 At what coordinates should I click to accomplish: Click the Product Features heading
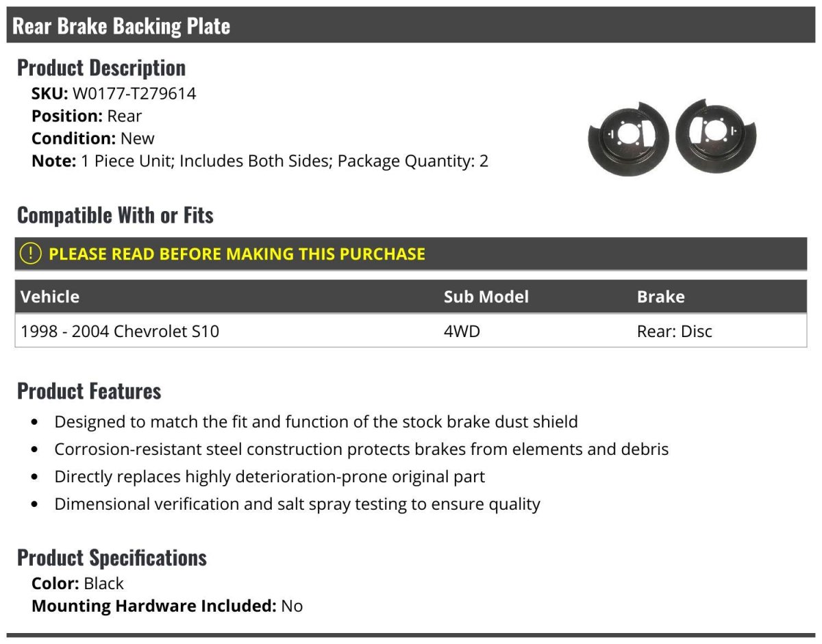tap(89, 391)
